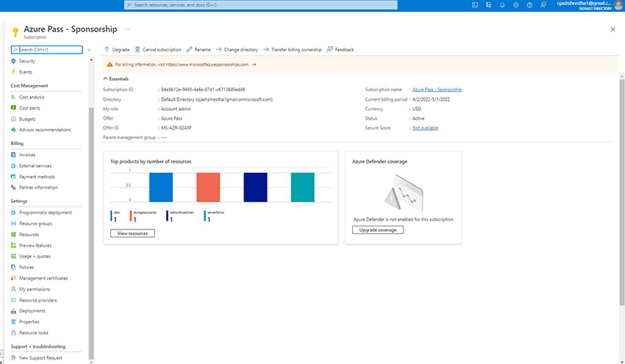Click the Upgrade coverage button
The image size is (625, 364).
tap(378, 230)
